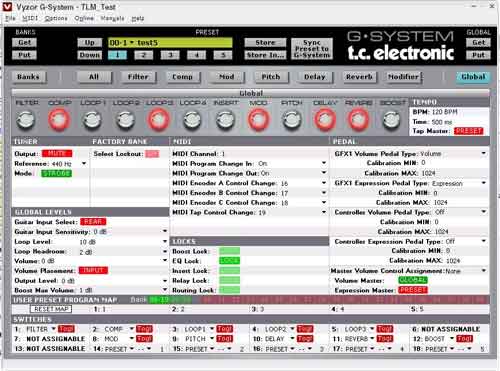500x371 pixels.
Task: Toggle Tap Master PRESET switch
Action: [468, 131]
